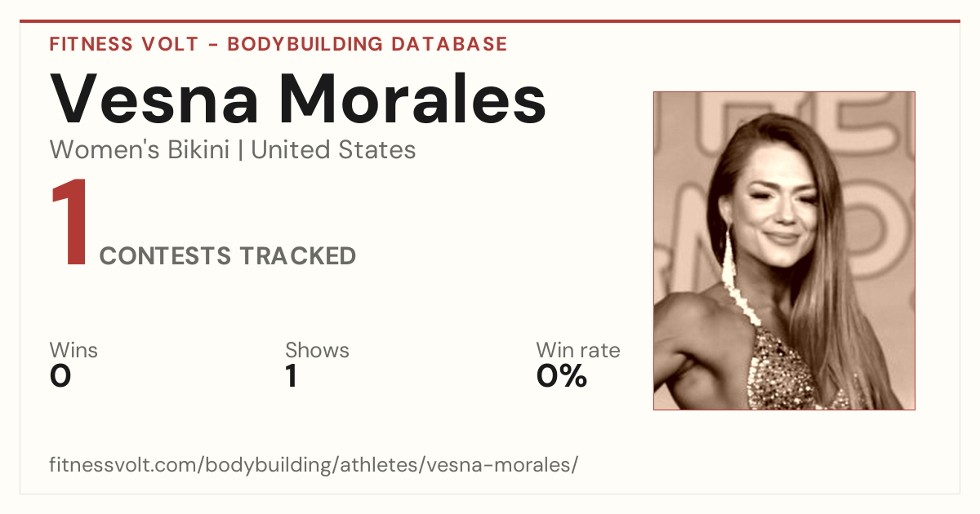The image size is (980, 514).
Task: Click the Win rate label
Action: (578, 351)
